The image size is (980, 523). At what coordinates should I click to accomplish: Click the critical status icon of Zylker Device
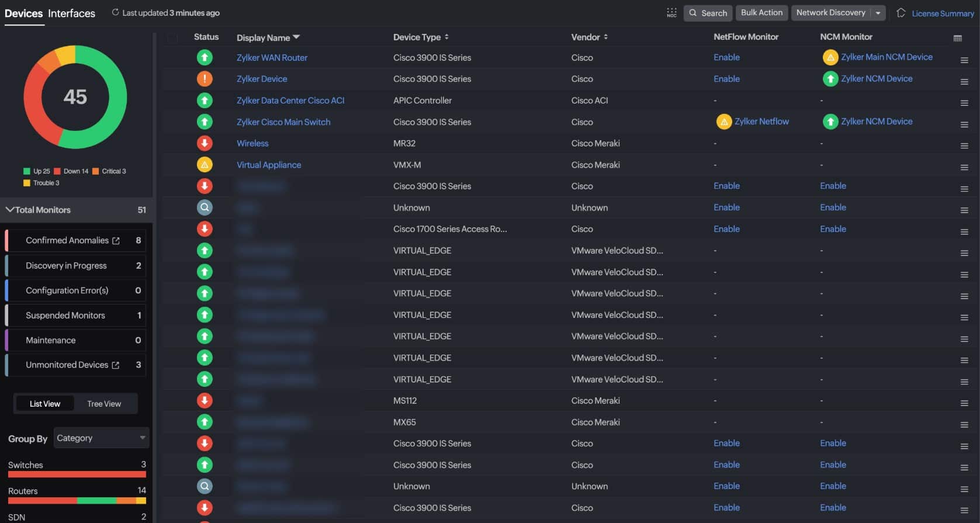click(x=205, y=78)
